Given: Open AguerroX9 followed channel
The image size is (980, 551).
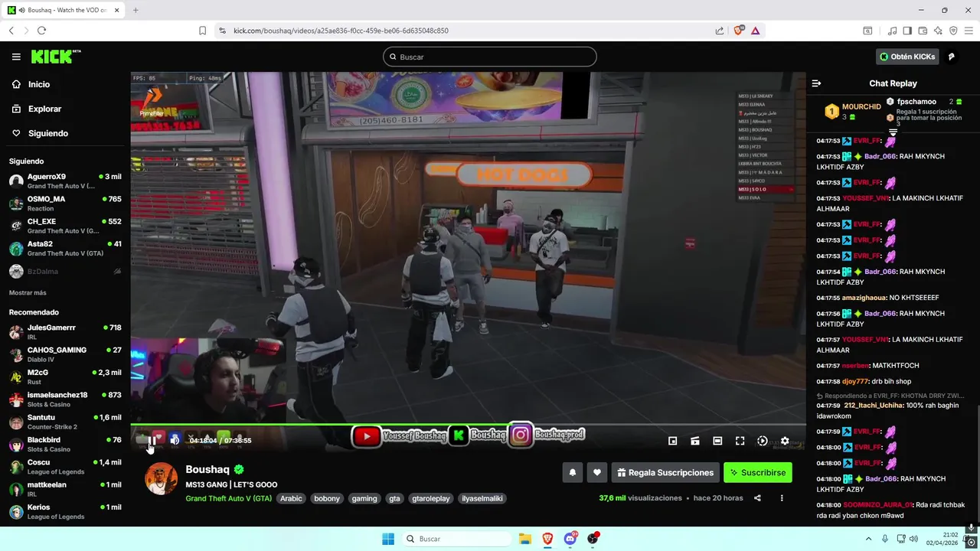Looking at the screenshot, I should tap(65, 181).
